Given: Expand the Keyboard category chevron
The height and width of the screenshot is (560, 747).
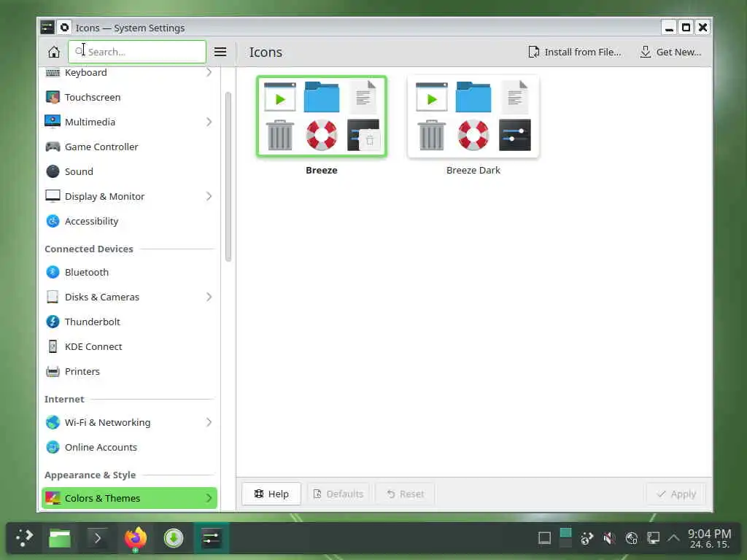Looking at the screenshot, I should coord(209,72).
